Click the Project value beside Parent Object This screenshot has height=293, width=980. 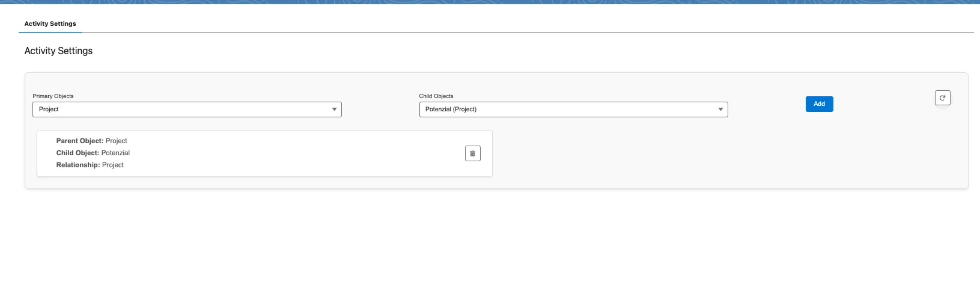click(x=117, y=141)
